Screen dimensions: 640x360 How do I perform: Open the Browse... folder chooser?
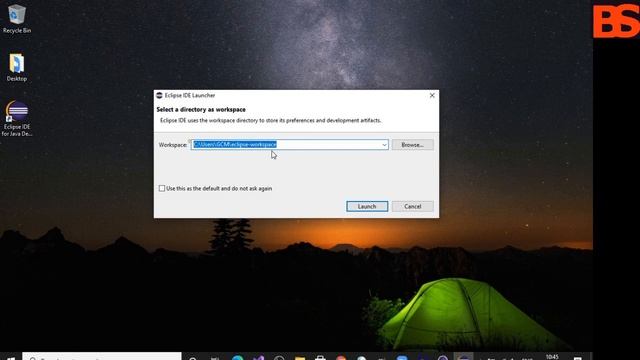pyautogui.click(x=412, y=145)
